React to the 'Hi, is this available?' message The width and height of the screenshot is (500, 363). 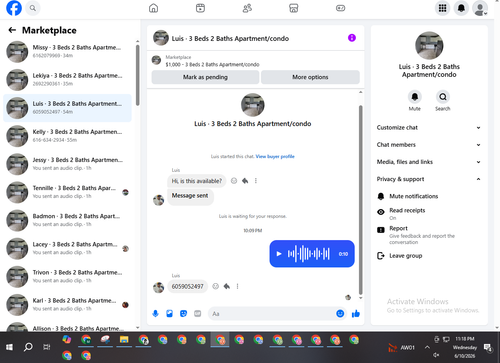[234, 181]
